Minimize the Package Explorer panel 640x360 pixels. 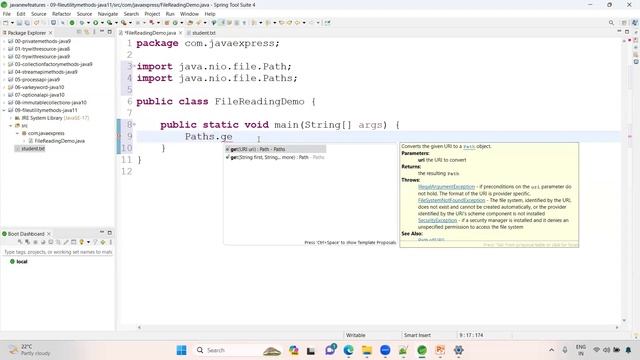pos(102,31)
